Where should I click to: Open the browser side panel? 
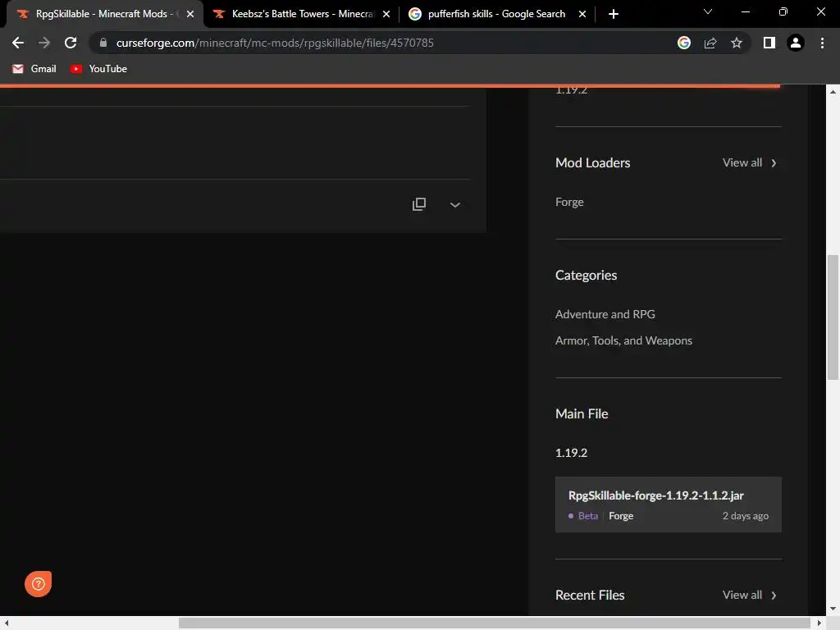click(x=769, y=43)
